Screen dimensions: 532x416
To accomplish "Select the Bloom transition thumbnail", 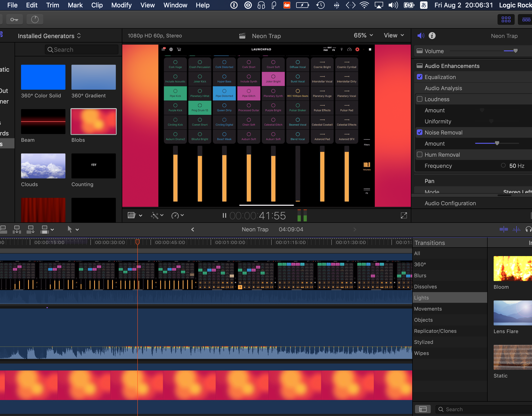I will pyautogui.click(x=513, y=268).
